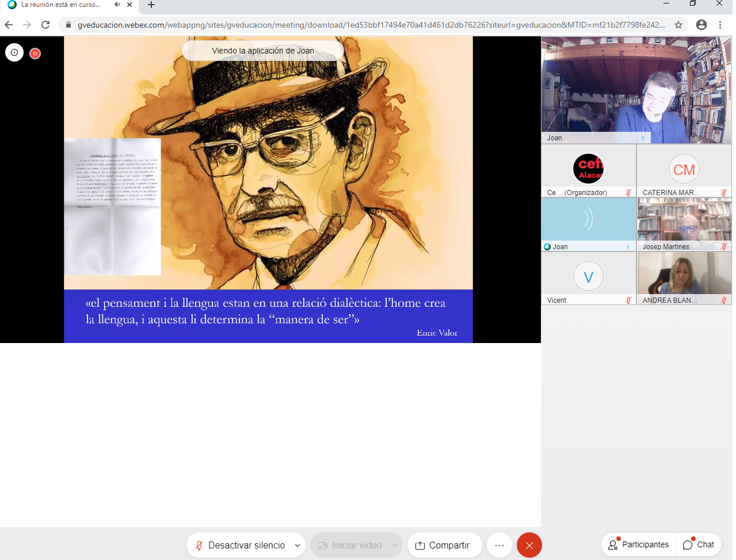Close the Webex meeting browser tab

[129, 5]
